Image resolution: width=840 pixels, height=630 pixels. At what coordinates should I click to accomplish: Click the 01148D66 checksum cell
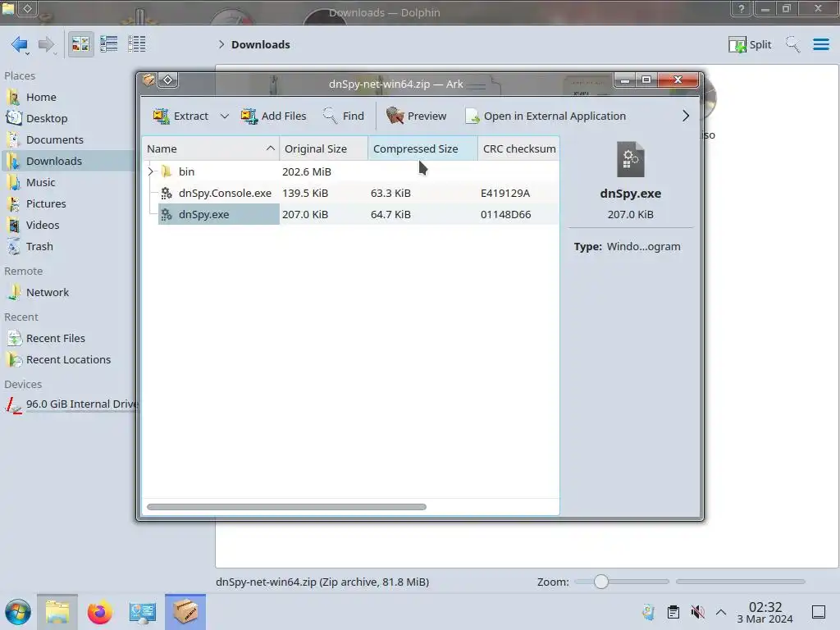[x=505, y=214]
